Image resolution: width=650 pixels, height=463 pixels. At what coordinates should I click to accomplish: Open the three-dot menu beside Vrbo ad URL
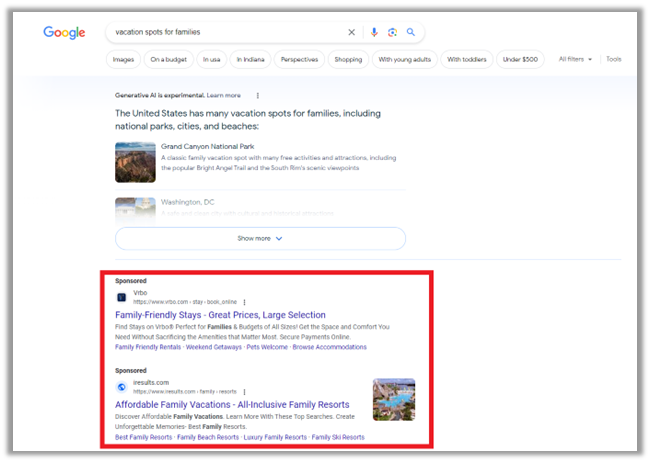[x=244, y=302]
